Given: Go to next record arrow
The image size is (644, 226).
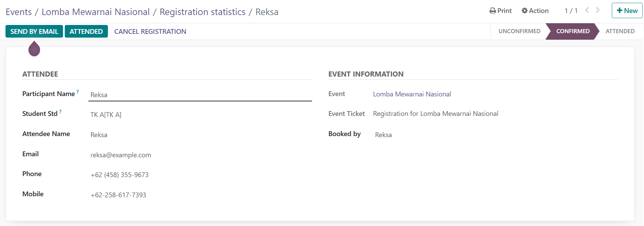Looking at the screenshot, I should tap(598, 10).
